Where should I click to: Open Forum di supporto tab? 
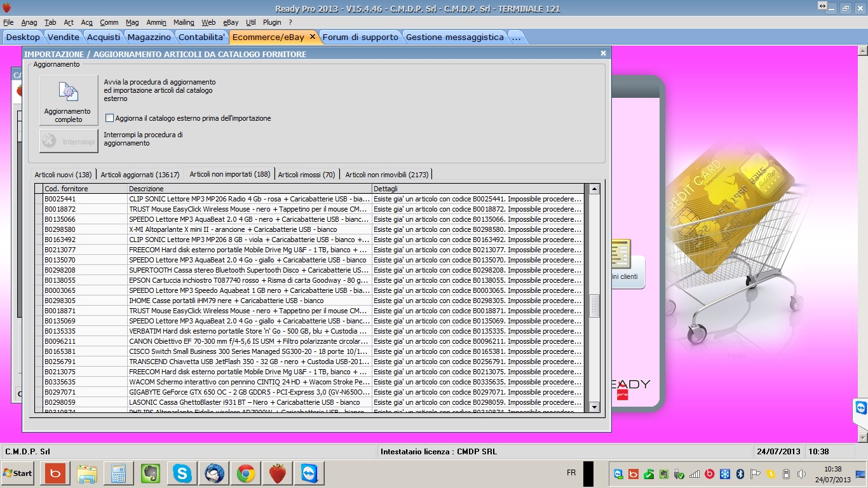coord(360,37)
